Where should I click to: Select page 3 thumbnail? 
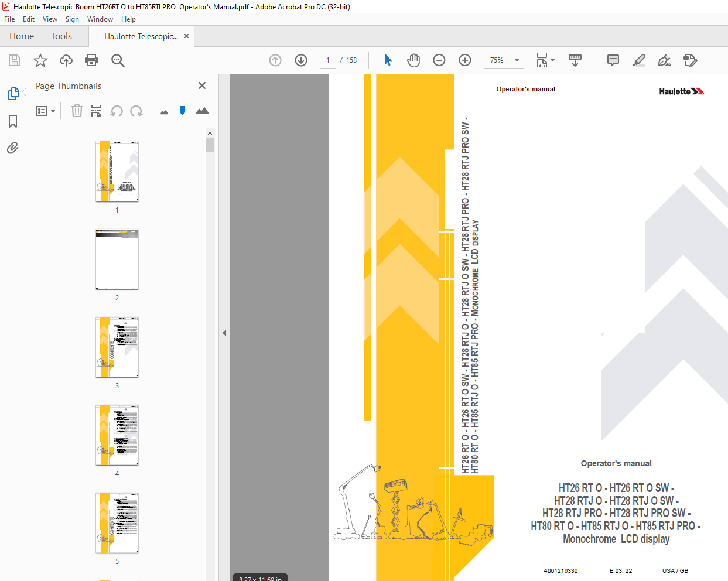coord(117,347)
